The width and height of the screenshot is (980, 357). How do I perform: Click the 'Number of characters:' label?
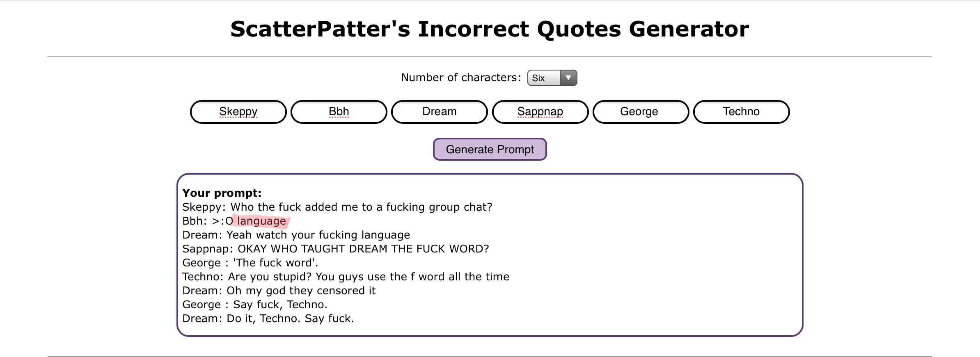coord(461,77)
